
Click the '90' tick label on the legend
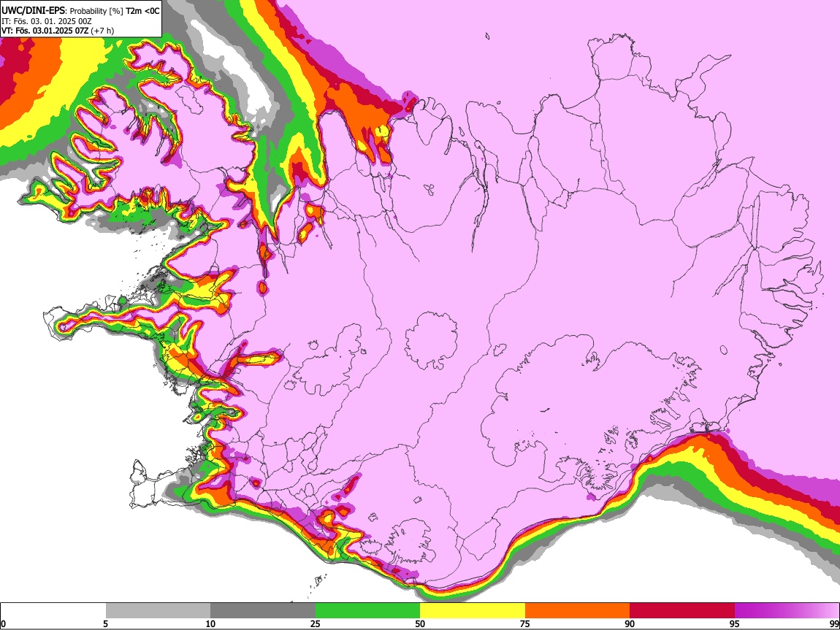pyautogui.click(x=630, y=624)
